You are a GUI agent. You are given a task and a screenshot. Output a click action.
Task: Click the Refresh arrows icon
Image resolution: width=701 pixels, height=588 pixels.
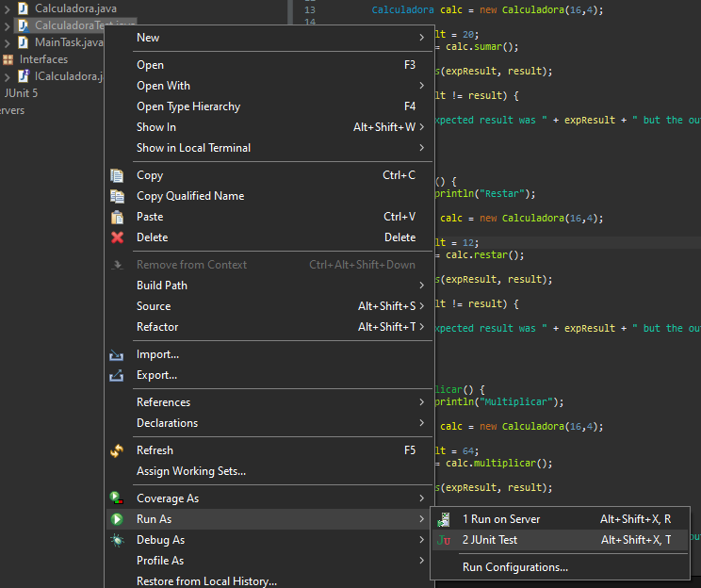click(117, 450)
